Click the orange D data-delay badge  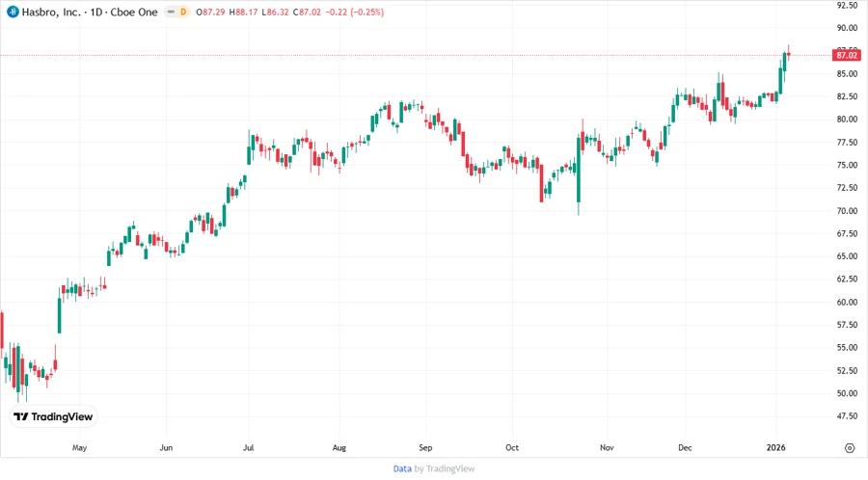tap(183, 12)
